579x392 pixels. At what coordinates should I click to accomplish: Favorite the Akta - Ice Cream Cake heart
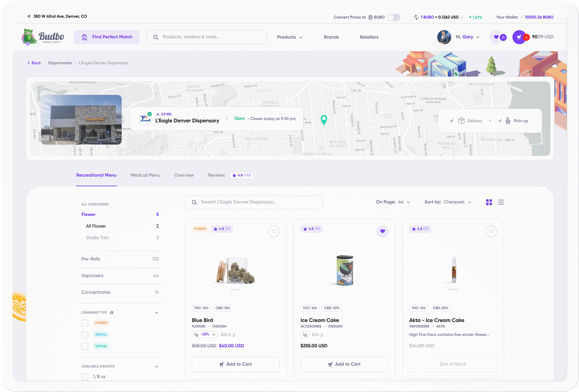(491, 231)
